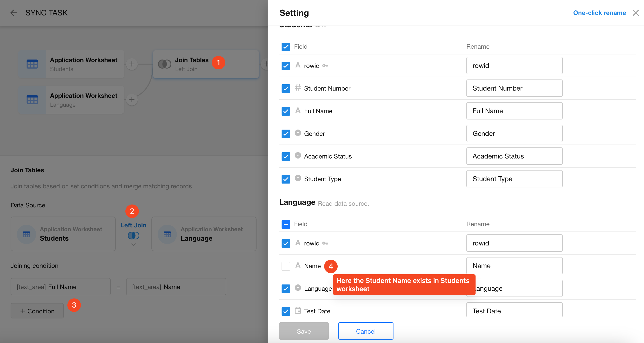Check the Name field checkbox

click(x=285, y=266)
